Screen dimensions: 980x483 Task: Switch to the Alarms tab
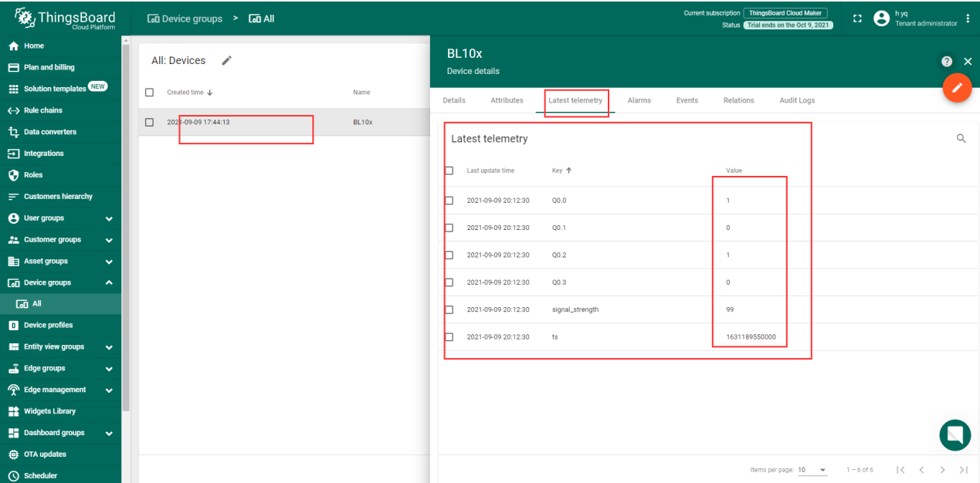[x=639, y=100]
